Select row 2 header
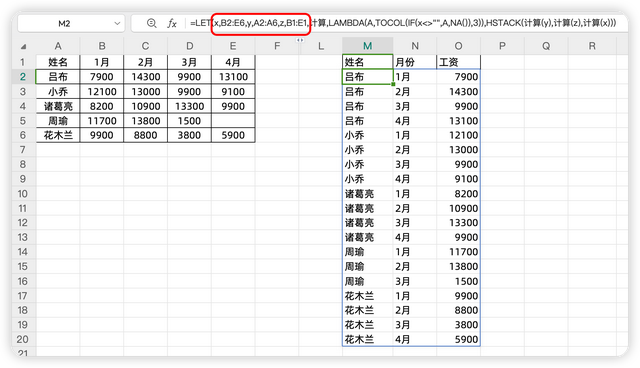 click(23, 77)
